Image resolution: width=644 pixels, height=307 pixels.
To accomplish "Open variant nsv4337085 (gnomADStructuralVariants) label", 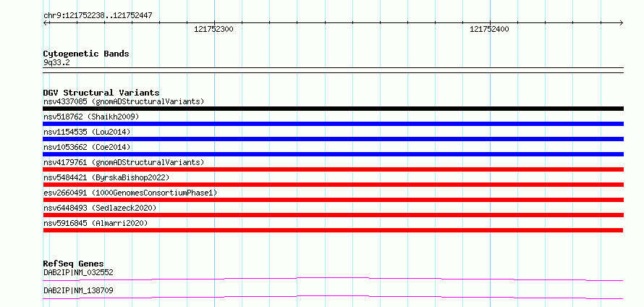I will (124, 101).
